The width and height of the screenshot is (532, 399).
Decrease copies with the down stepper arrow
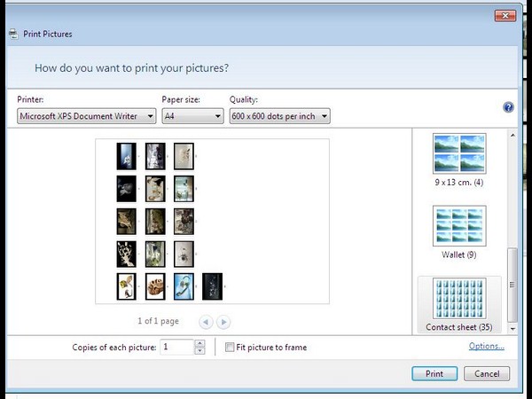click(199, 351)
